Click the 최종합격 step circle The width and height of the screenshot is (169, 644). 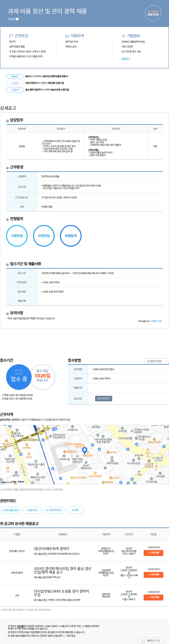pos(71,236)
